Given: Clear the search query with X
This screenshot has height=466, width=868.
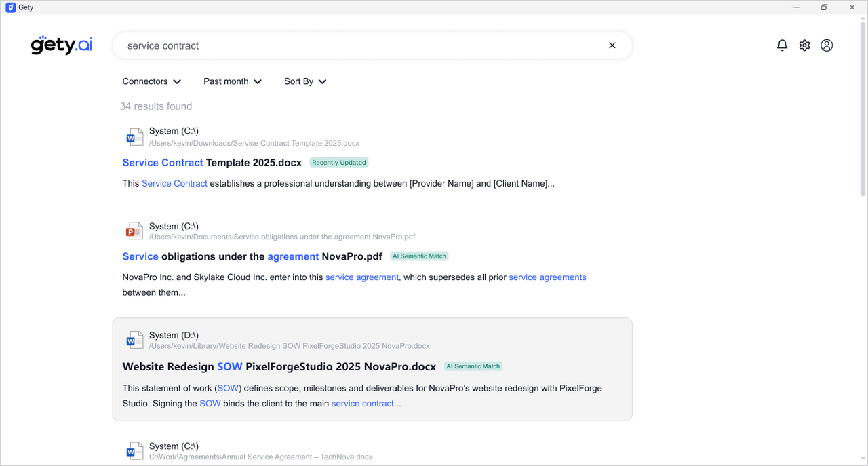Looking at the screenshot, I should click(x=612, y=45).
